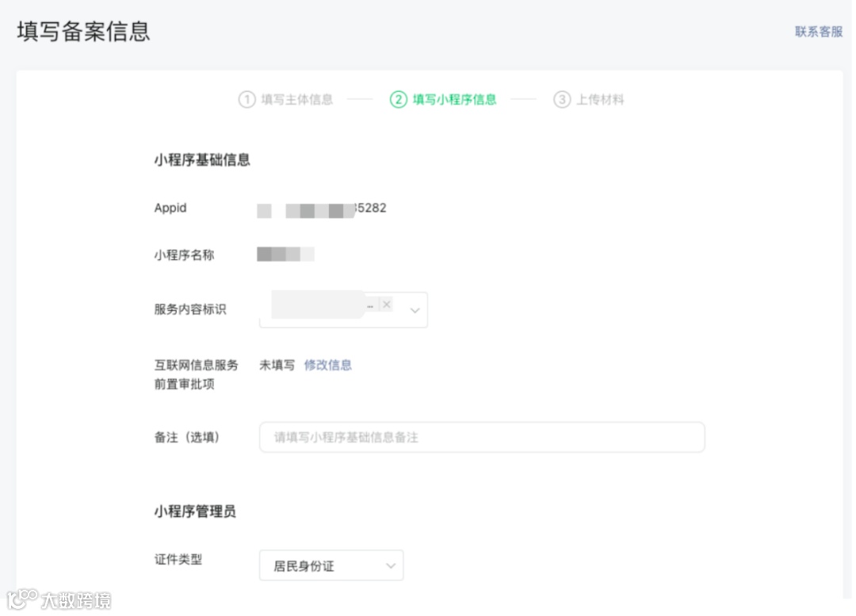The image size is (856, 616).
Task: Click the masked Appid value
Action: click(x=322, y=209)
